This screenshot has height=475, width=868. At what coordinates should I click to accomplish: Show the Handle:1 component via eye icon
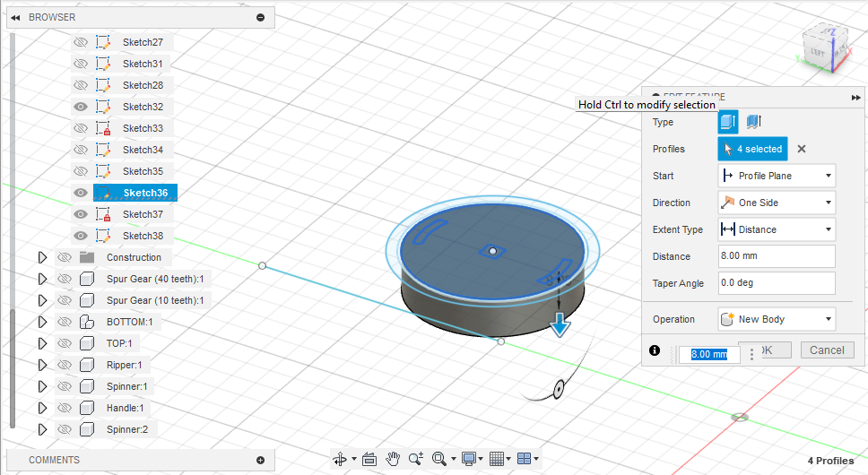click(x=65, y=408)
